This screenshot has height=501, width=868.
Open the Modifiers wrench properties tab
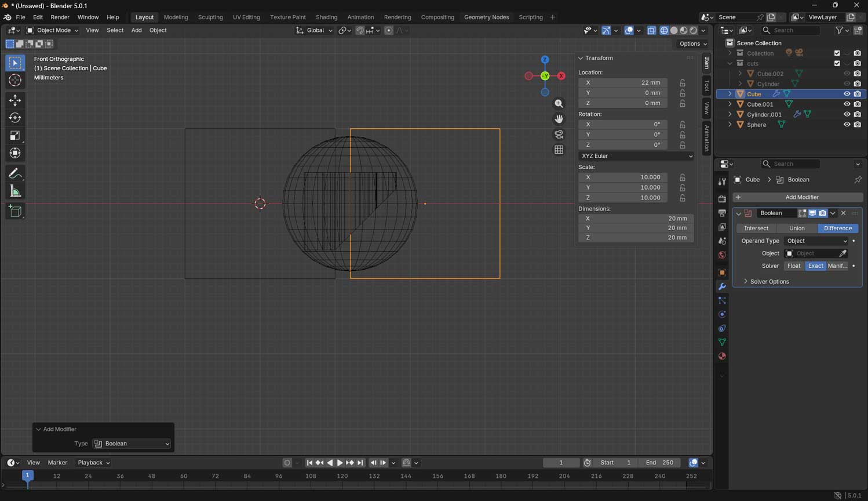[x=722, y=286]
